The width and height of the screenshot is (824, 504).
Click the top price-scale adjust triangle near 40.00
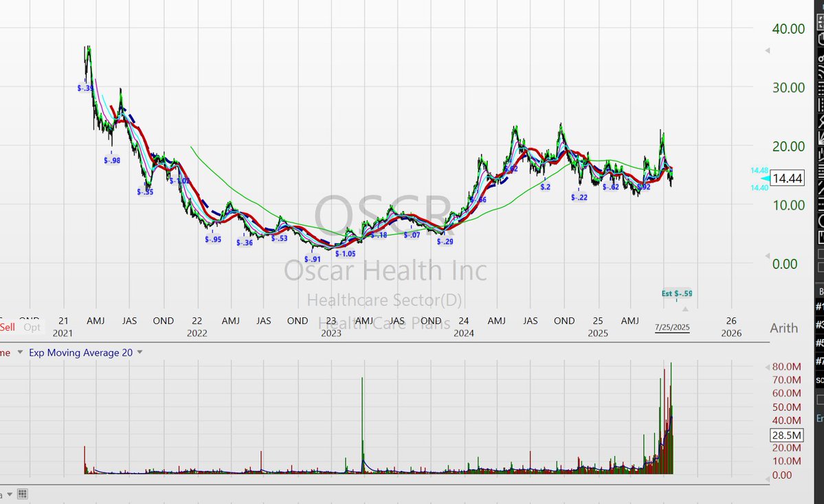tap(767, 50)
